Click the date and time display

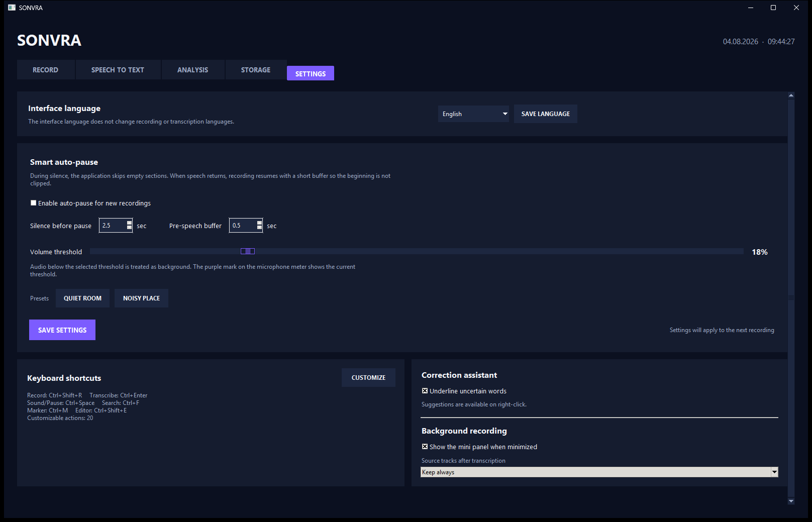[759, 42]
